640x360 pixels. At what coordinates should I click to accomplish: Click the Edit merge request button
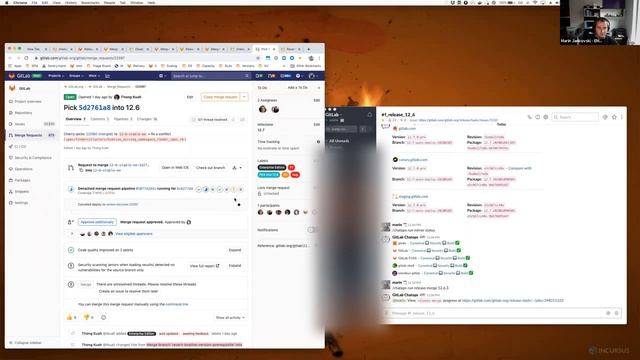pos(190,97)
